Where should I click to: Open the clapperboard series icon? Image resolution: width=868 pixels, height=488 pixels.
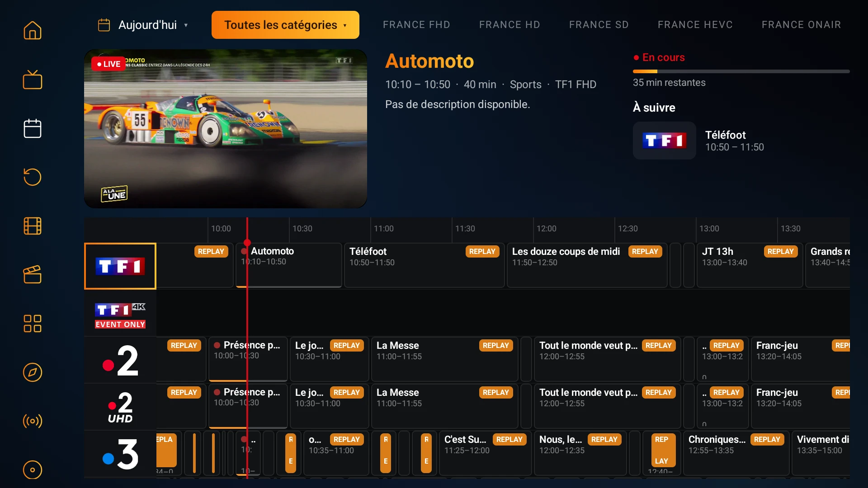click(x=33, y=275)
